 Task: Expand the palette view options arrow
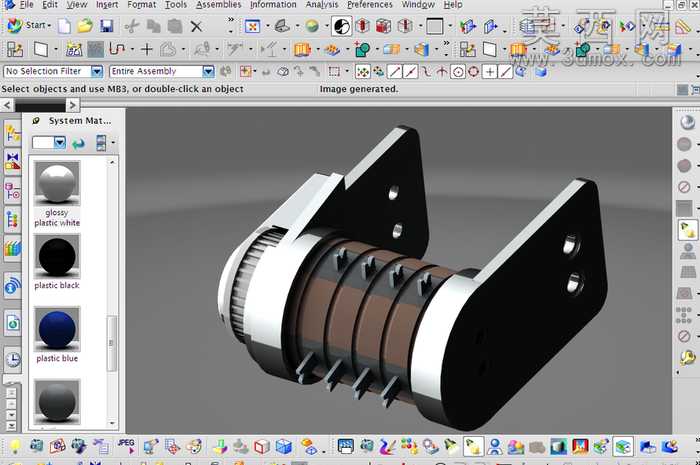tap(113, 143)
